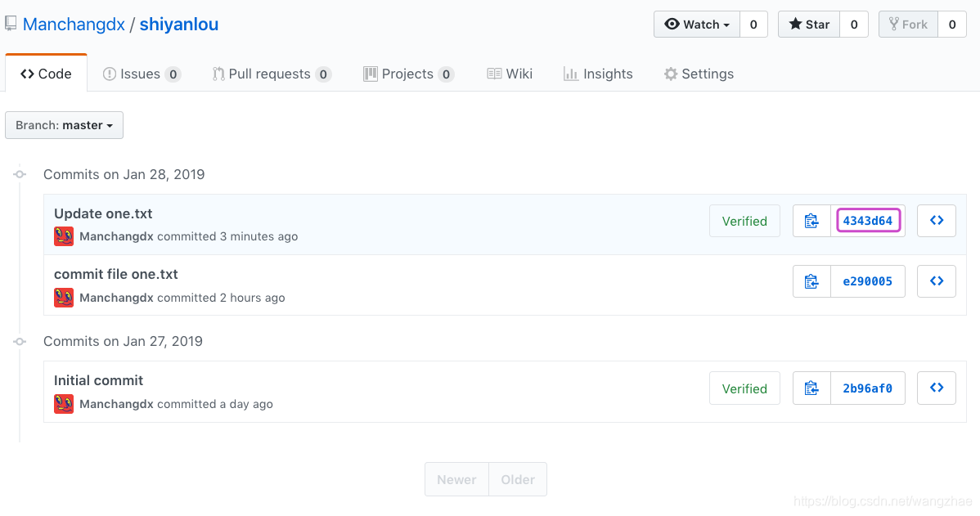Open shiyanlou repository link

pos(179,25)
